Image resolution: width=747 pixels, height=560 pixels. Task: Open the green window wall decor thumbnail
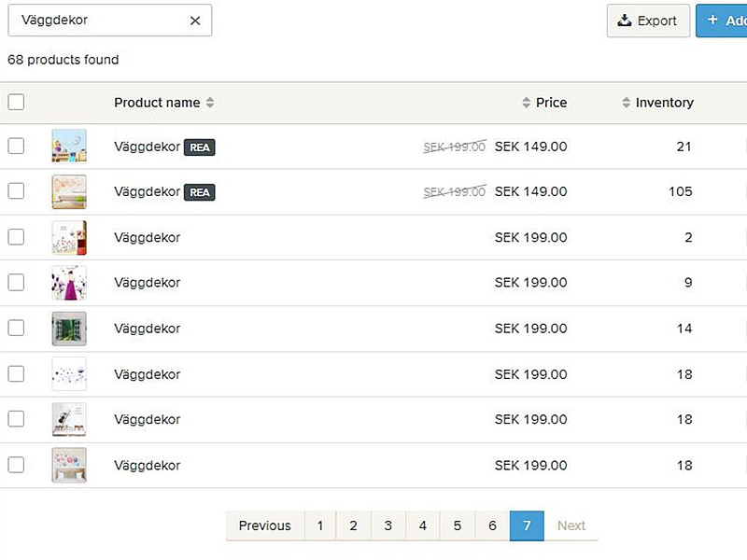69,329
